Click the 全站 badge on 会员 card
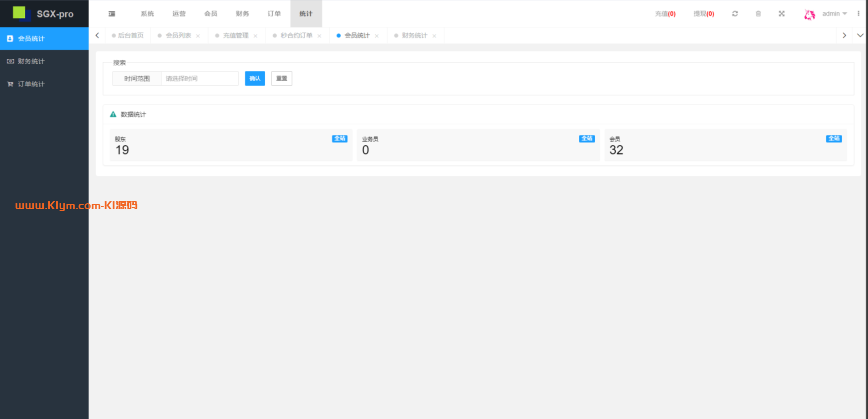 (834, 139)
